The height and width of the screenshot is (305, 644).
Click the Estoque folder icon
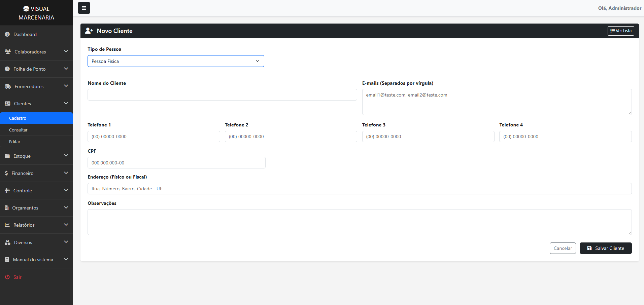point(7,156)
